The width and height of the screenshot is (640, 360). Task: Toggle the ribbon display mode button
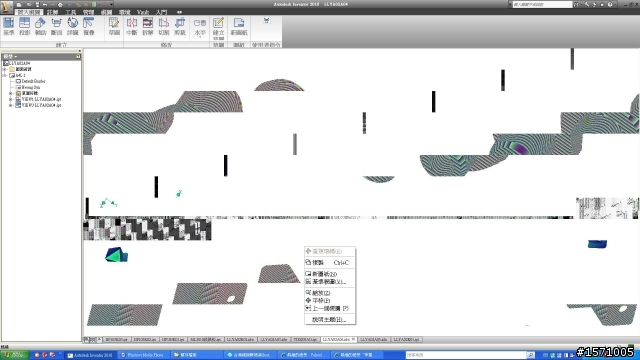point(179,12)
